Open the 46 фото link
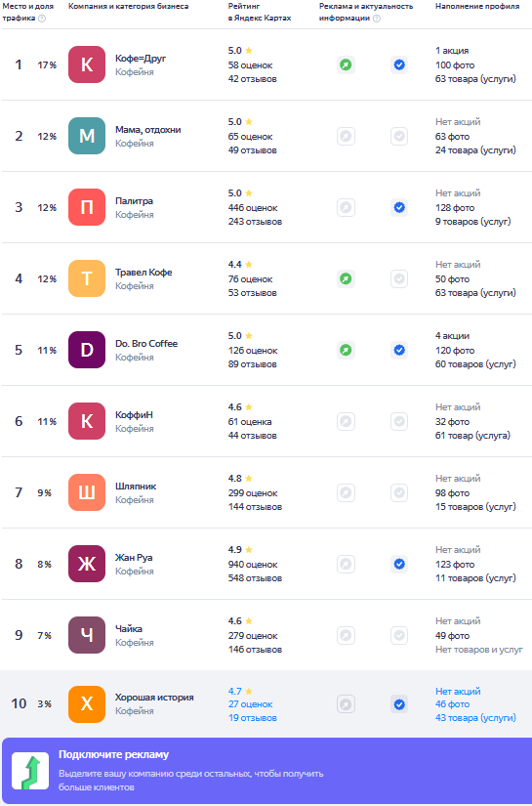This screenshot has width=532, height=806. pos(452,704)
